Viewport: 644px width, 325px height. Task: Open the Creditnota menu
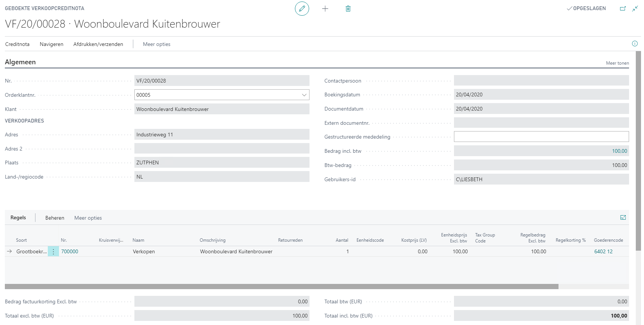(17, 44)
